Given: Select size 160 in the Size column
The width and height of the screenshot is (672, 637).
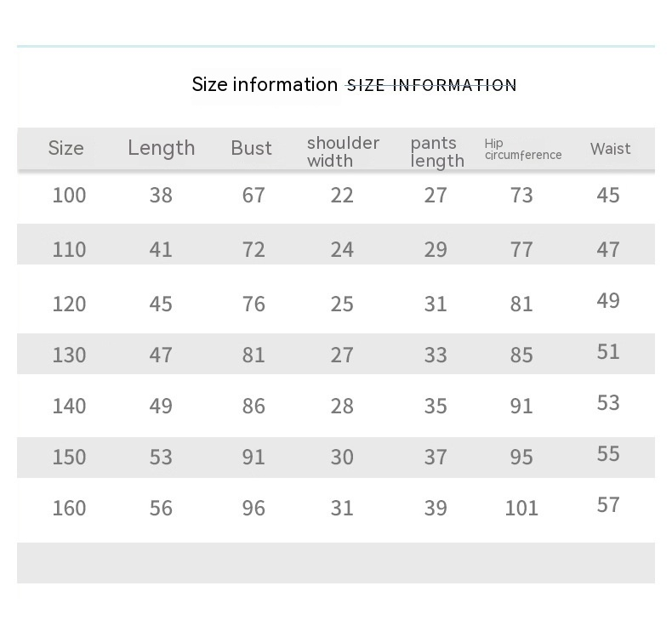Looking at the screenshot, I should [69, 508].
